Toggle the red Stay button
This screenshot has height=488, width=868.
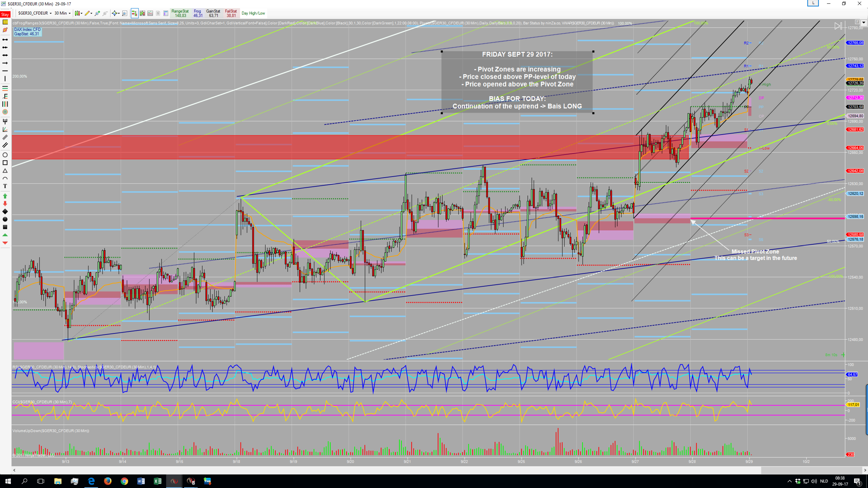coord(5,14)
